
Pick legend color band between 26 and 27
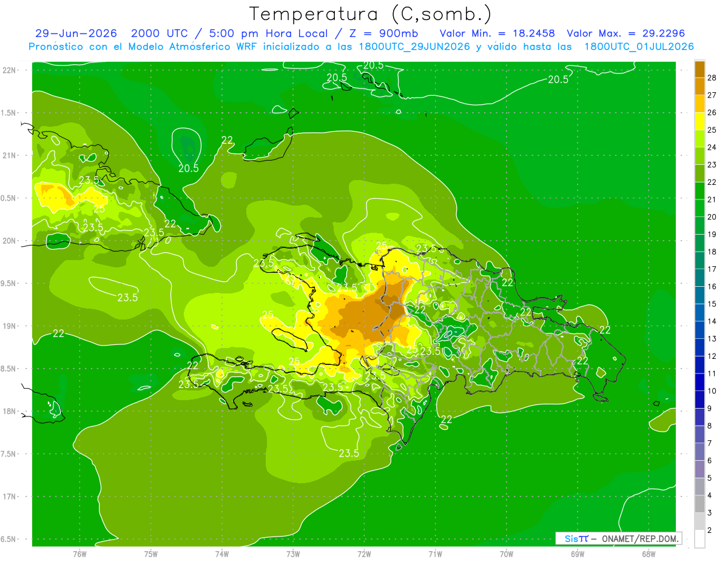(x=699, y=104)
